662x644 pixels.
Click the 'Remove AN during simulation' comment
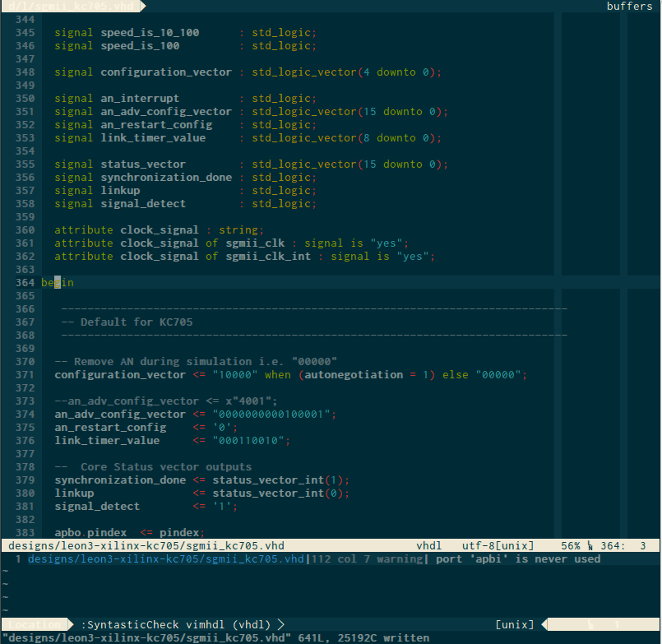click(x=196, y=362)
